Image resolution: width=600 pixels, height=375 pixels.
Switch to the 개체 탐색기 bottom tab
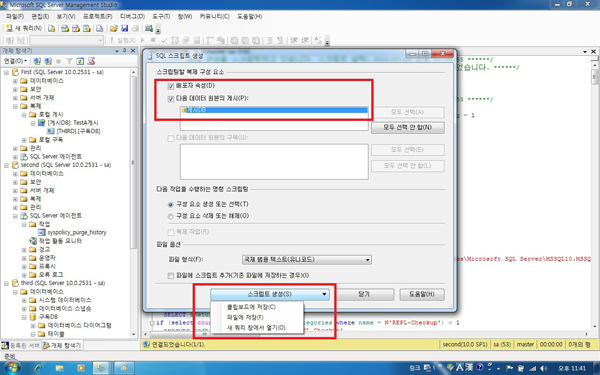[x=62, y=345]
